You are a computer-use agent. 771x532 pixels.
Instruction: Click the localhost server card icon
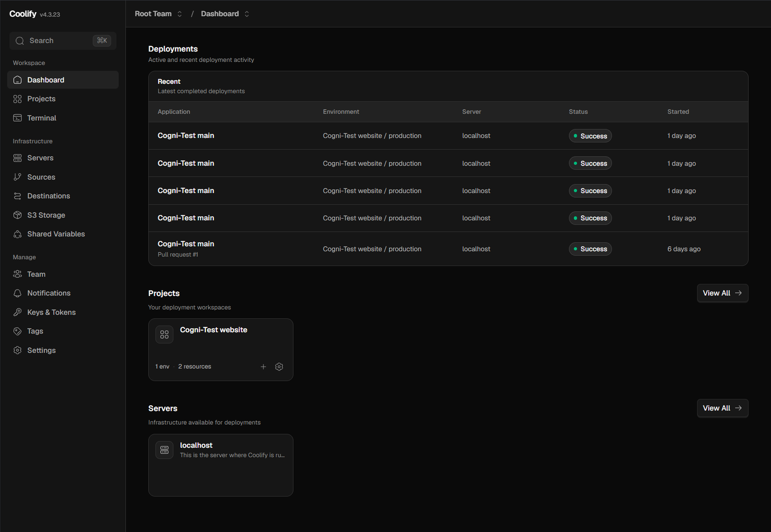pyautogui.click(x=164, y=450)
